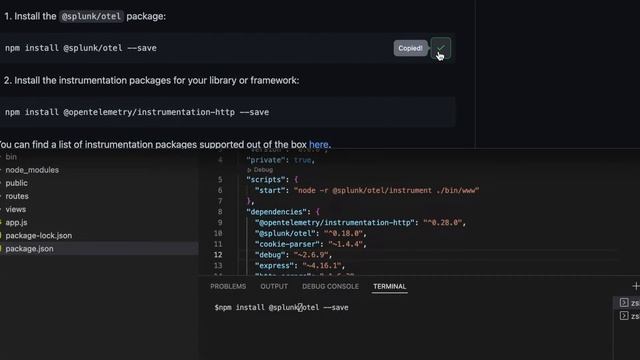This screenshot has width=640, height=360.
Task: Switch to the OUTPUT tab
Action: click(x=274, y=287)
